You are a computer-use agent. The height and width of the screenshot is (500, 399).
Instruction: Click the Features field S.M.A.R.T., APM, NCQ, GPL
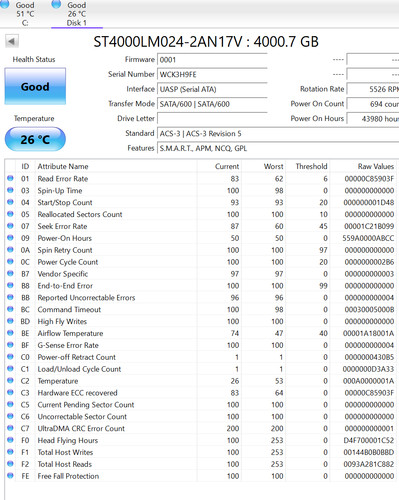[x=278, y=148]
